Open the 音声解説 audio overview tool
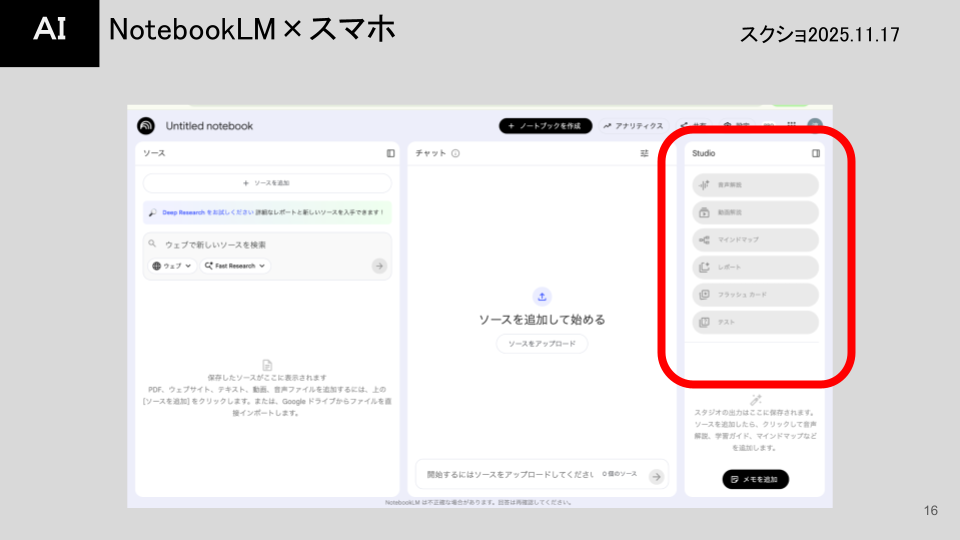 [755, 186]
